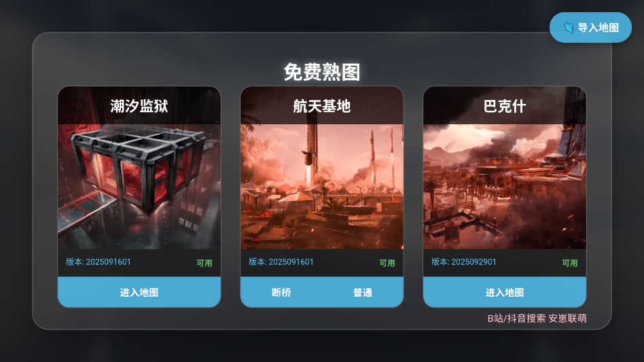This screenshot has width=644, height=362.
Task: Click version 2025092901 under 巴克什
Action: tap(464, 262)
